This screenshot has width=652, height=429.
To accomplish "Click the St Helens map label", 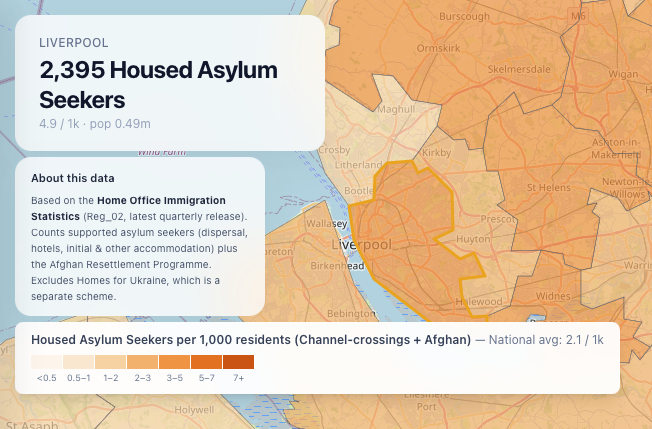I will click(x=548, y=188).
